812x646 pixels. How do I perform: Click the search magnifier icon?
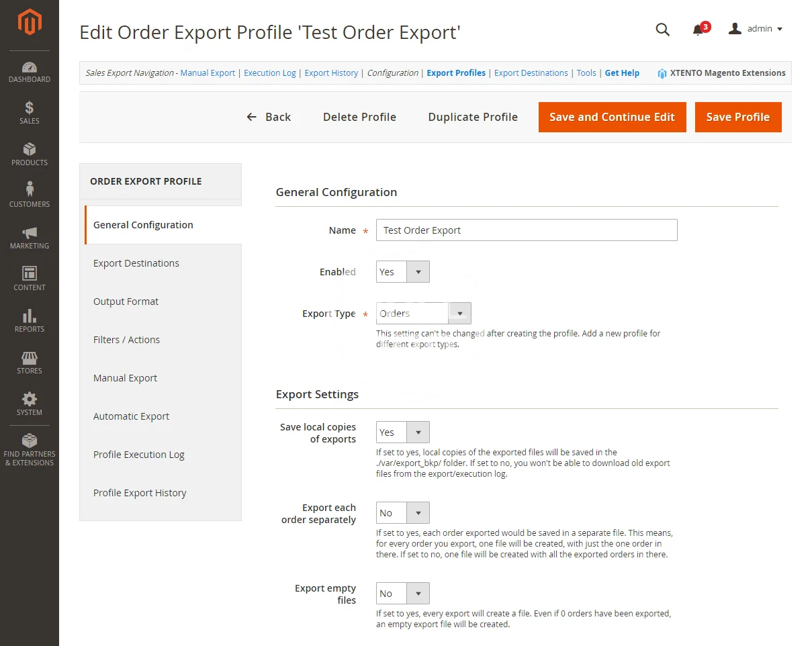pyautogui.click(x=662, y=29)
